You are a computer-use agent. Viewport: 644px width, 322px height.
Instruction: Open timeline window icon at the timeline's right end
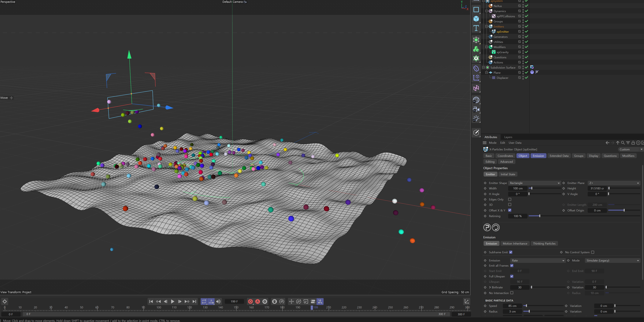tap(466, 301)
